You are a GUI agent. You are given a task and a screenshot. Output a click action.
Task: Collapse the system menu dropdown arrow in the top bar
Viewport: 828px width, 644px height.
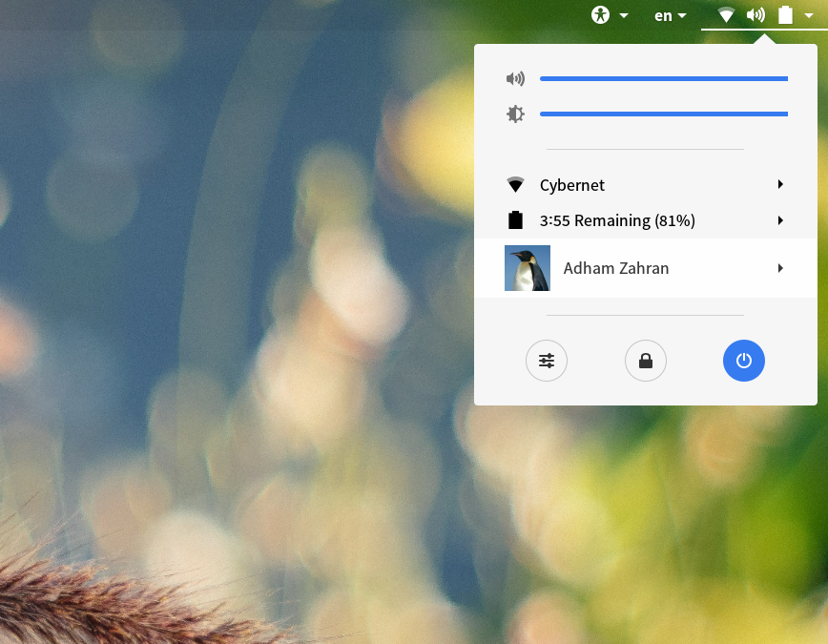click(809, 16)
